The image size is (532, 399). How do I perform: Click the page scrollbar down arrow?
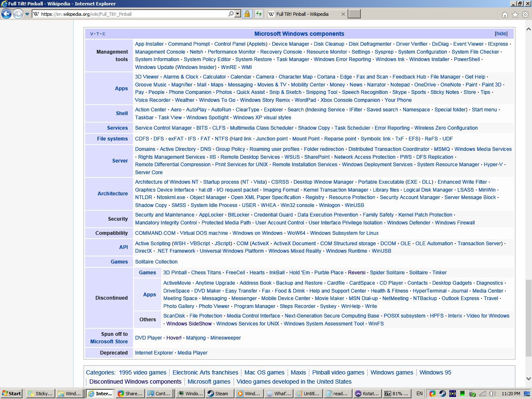click(528, 379)
